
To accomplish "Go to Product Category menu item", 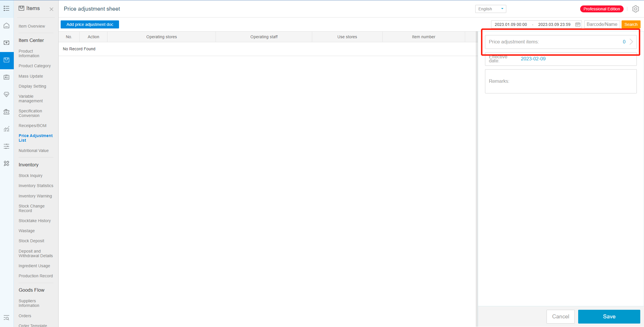I will pos(34,66).
